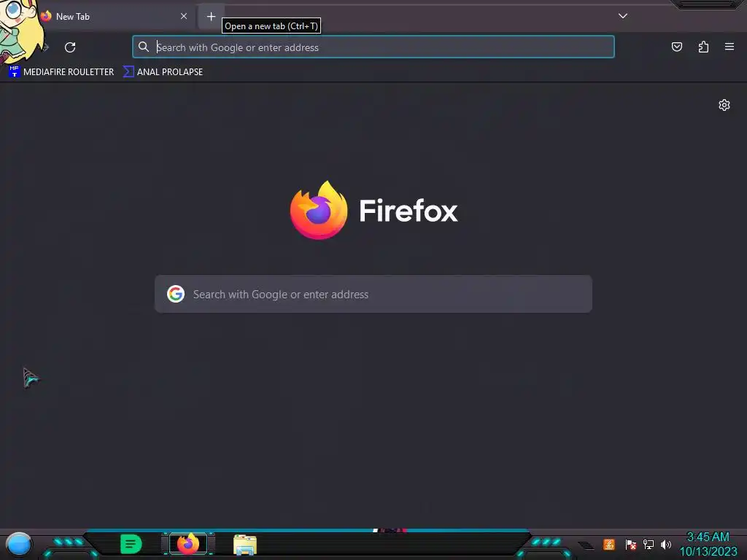
Task: Reload the current page
Action: click(70, 47)
